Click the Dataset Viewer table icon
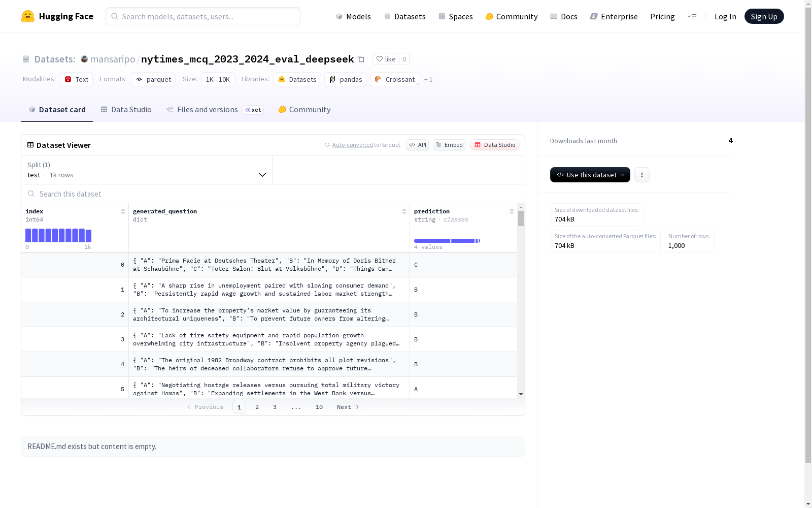The height and width of the screenshot is (508, 812). 30,145
